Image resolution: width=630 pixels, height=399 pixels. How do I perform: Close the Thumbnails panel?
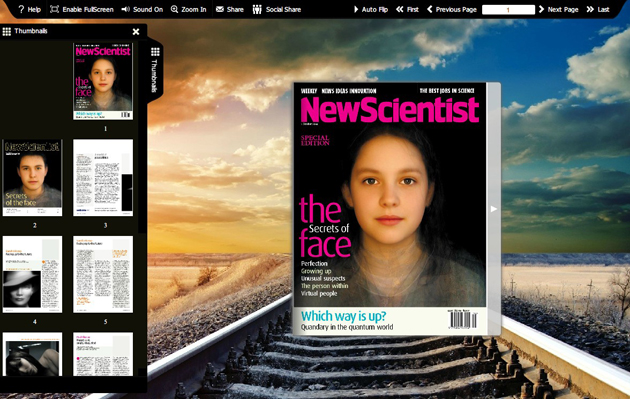[x=136, y=31]
